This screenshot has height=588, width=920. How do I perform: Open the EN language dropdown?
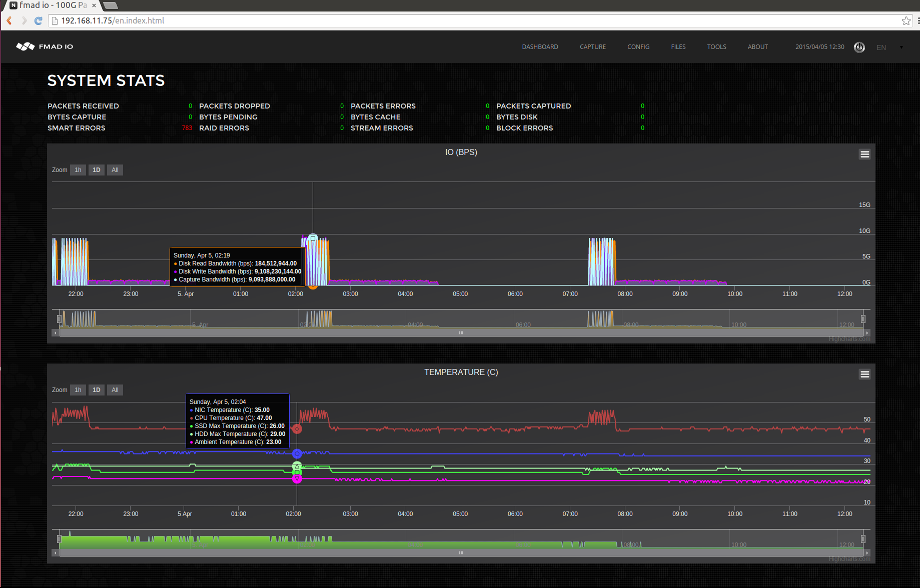click(888, 47)
